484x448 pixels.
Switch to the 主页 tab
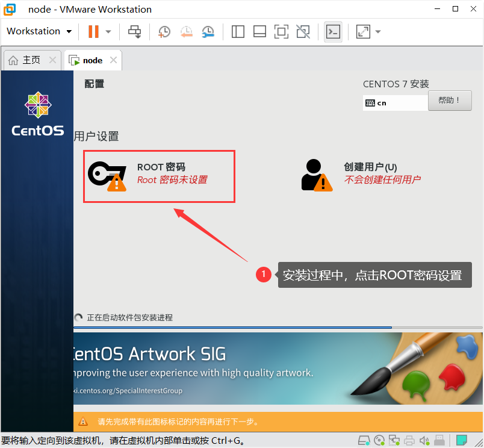pyautogui.click(x=29, y=60)
